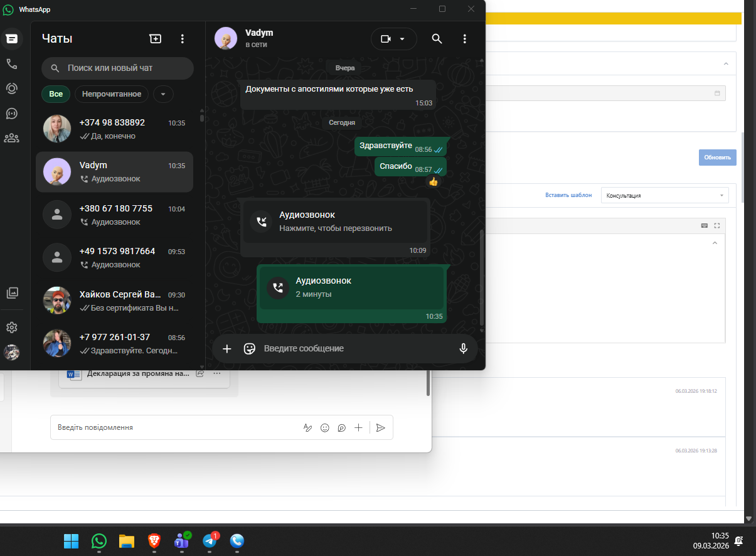Viewport: 756px width, 556px height.
Task: Collapse the panel using top chevron
Action: coord(726,64)
